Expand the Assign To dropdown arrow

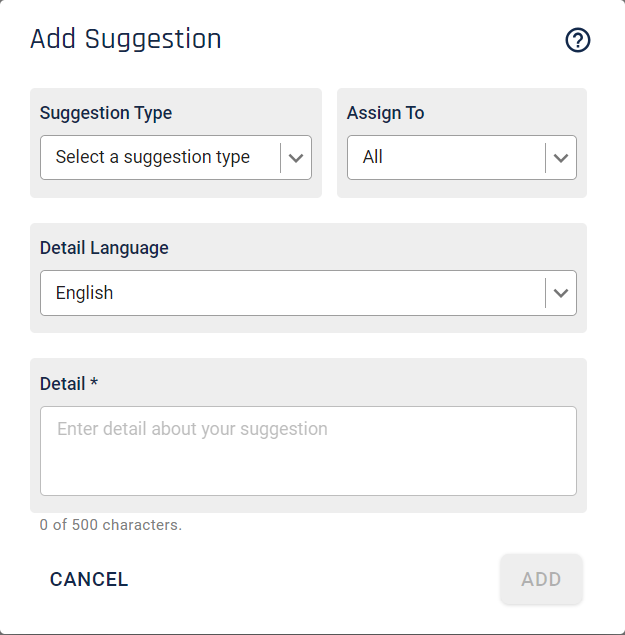coord(561,158)
